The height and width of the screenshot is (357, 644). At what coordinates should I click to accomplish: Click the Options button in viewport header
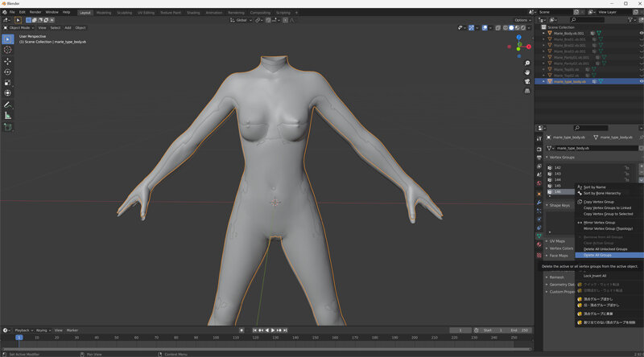pyautogui.click(x=522, y=20)
